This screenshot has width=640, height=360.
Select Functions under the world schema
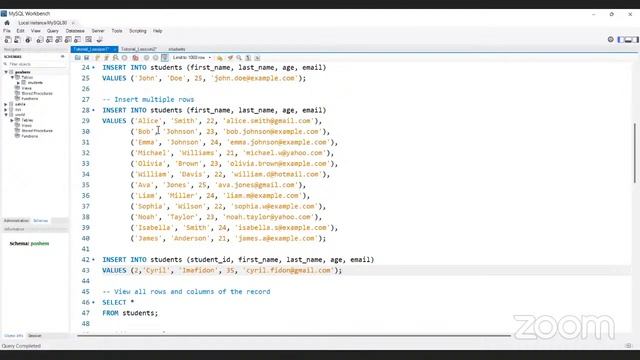pos(29,136)
